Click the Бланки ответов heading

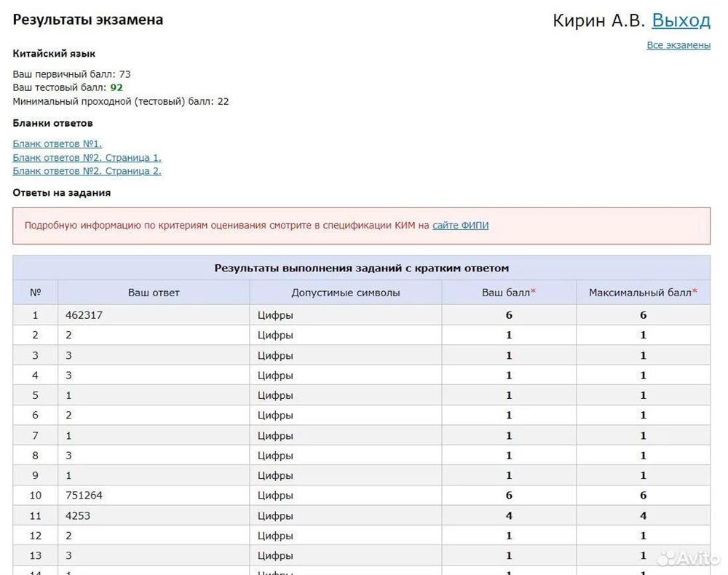click(x=52, y=124)
